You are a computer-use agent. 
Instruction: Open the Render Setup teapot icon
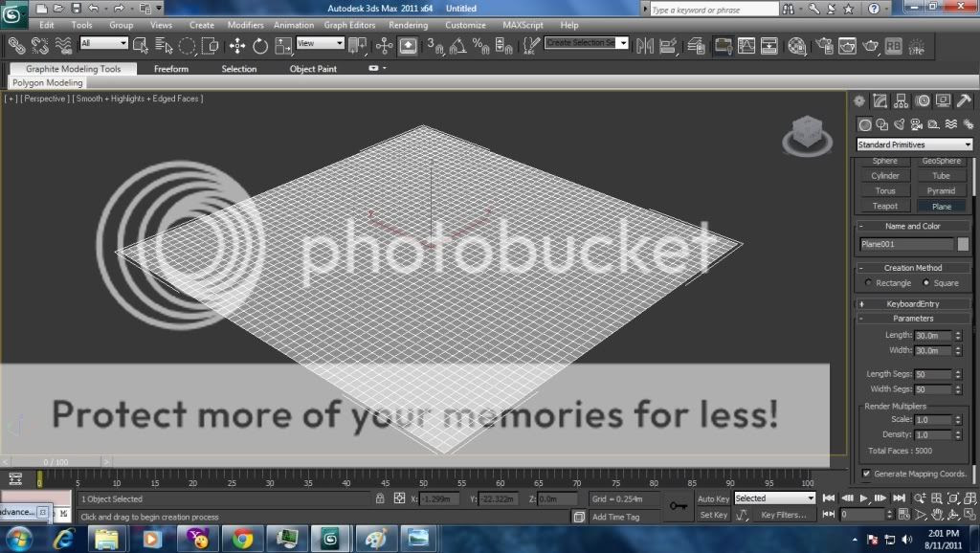click(824, 46)
